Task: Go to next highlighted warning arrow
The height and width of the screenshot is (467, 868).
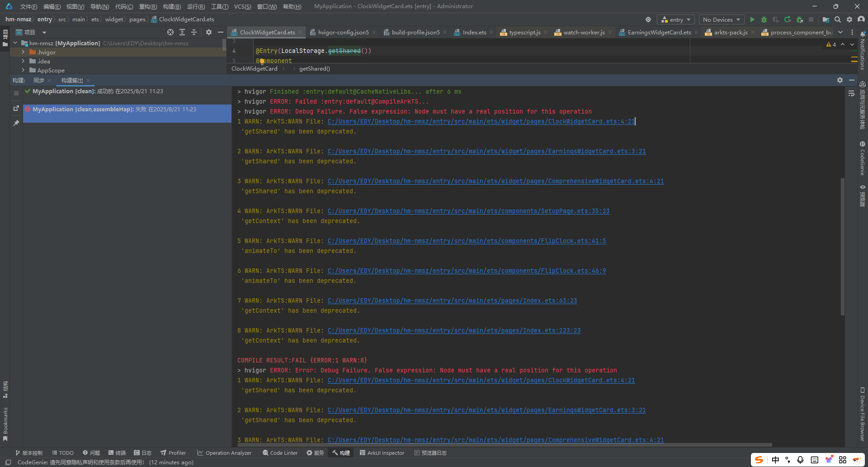Action: pos(852,44)
